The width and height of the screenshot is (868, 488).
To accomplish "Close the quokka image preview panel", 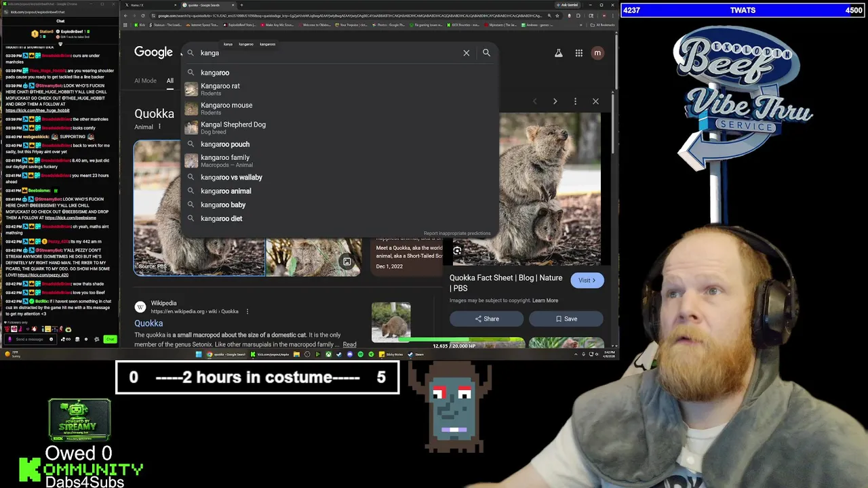I will [595, 102].
